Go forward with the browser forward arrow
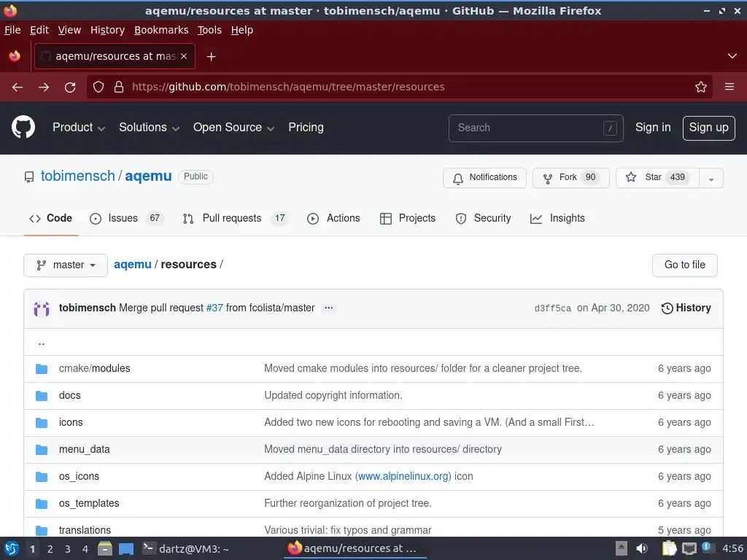747x560 pixels. click(44, 87)
